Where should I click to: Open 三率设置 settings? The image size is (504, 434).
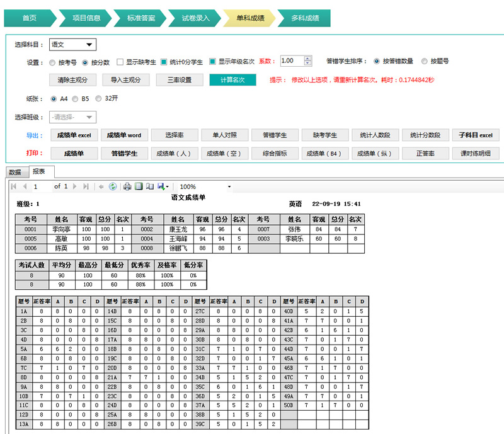(180, 80)
